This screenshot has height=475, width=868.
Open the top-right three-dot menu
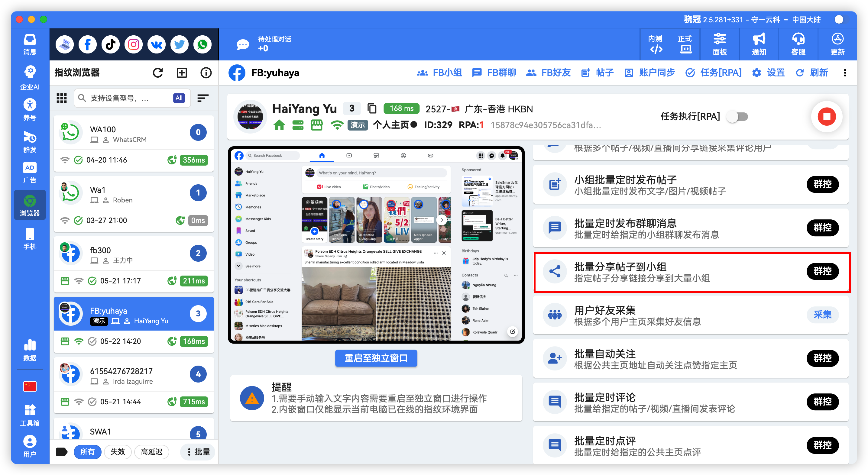click(845, 73)
